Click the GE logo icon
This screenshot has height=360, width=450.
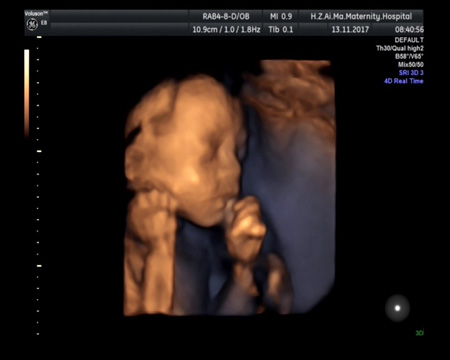coord(32,25)
